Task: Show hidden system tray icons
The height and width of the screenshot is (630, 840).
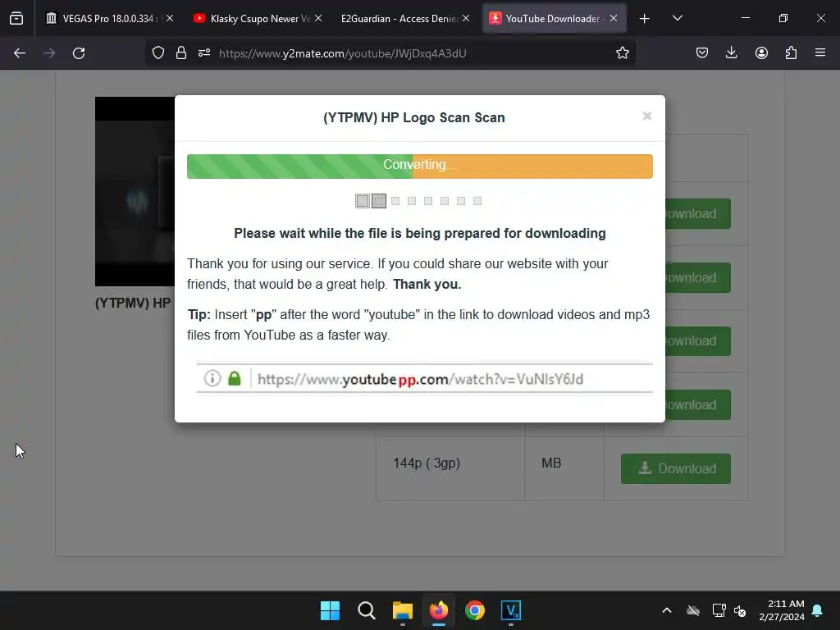Action: pyautogui.click(x=667, y=610)
